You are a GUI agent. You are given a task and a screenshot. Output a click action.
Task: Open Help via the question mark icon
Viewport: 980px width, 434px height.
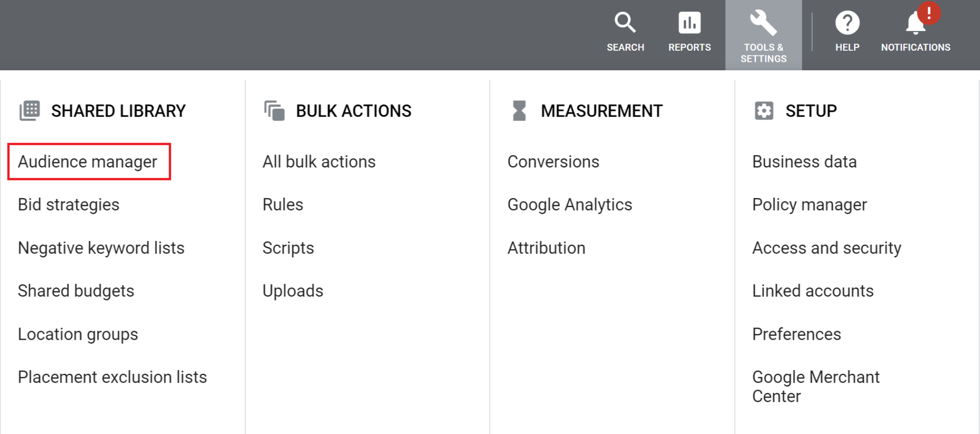(847, 22)
